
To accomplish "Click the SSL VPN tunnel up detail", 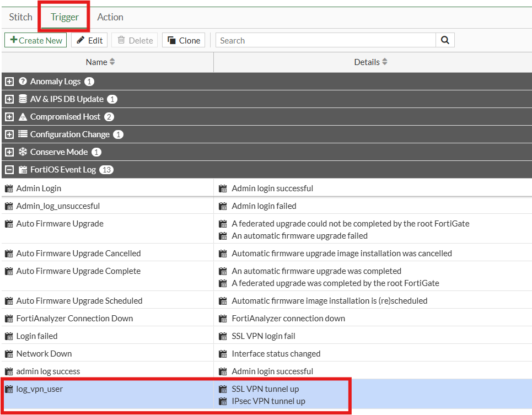I will pos(265,389).
